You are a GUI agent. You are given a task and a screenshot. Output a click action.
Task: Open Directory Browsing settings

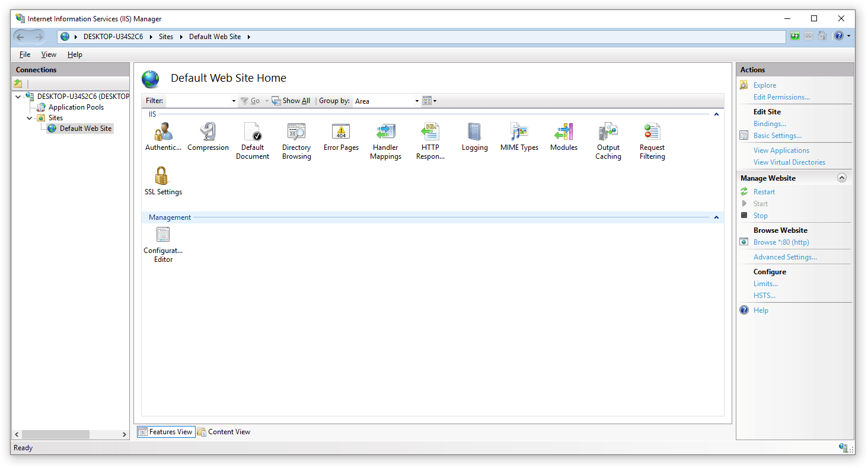(x=296, y=141)
